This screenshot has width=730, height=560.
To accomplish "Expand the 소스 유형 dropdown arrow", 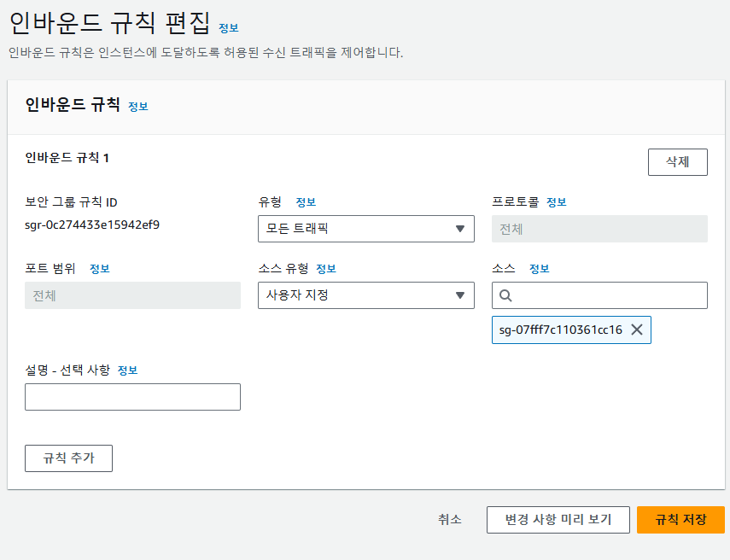I will 460,295.
